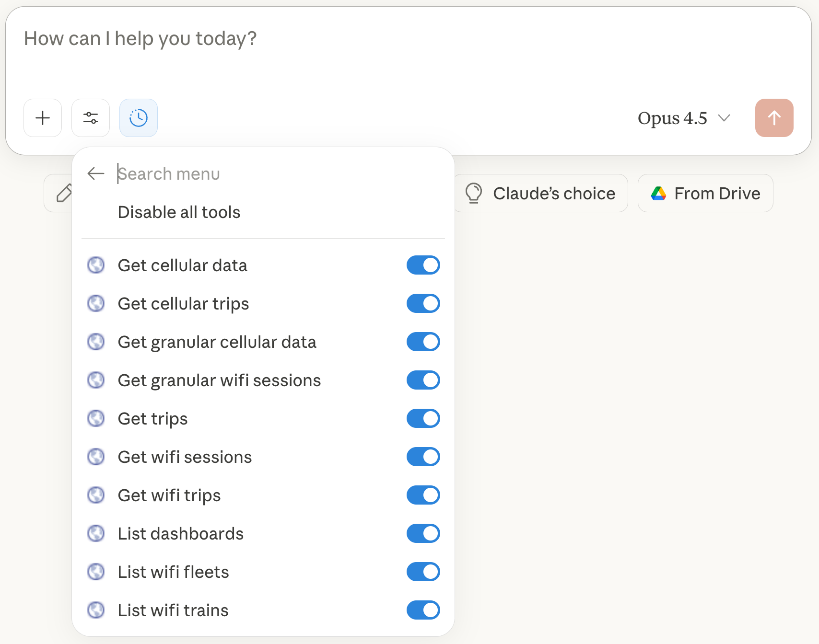819x644 pixels.
Task: Click the attach file plus icon
Action: click(43, 118)
